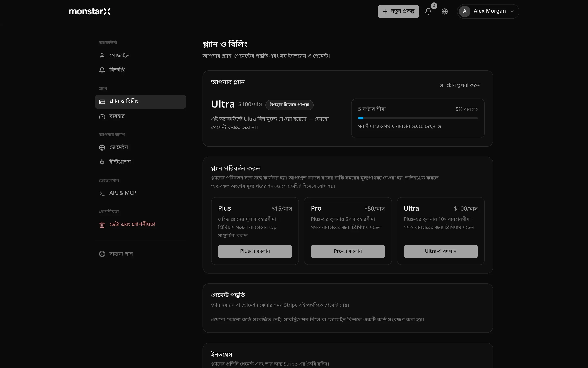Image resolution: width=588 pixels, height=368 pixels.
Task: Click the gauge icon beside ব্যবহার
Action: 102,117
